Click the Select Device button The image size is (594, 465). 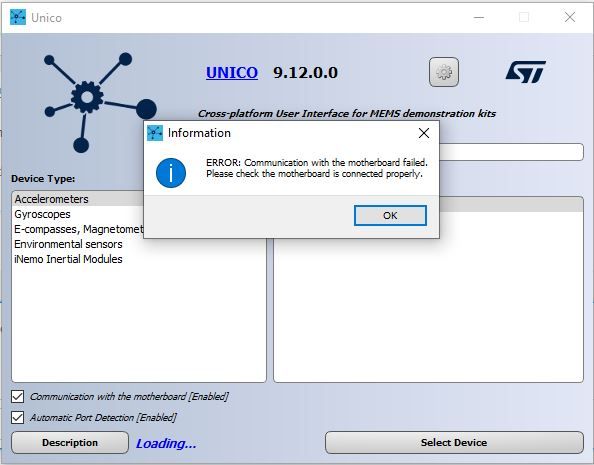pyautogui.click(x=454, y=443)
